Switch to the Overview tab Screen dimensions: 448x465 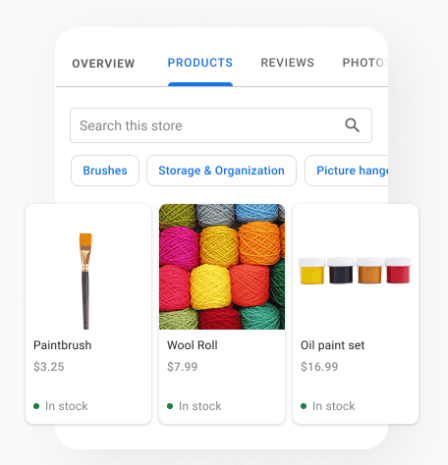click(x=103, y=63)
